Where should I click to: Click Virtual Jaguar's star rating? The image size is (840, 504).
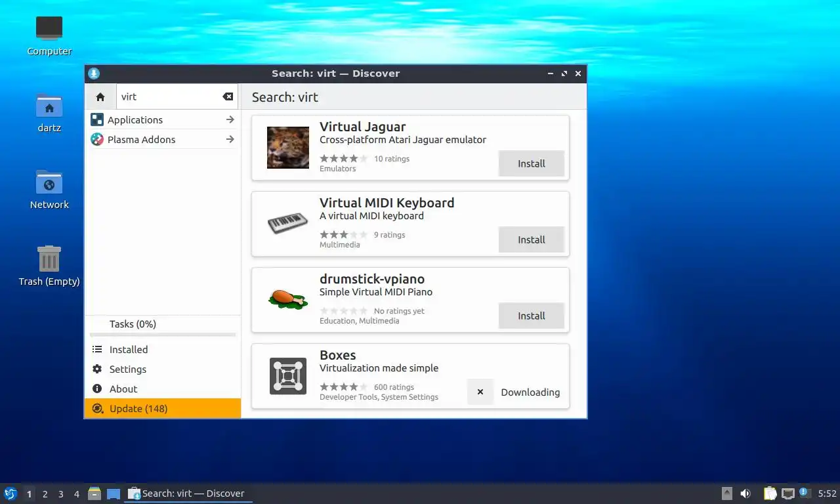tap(344, 158)
